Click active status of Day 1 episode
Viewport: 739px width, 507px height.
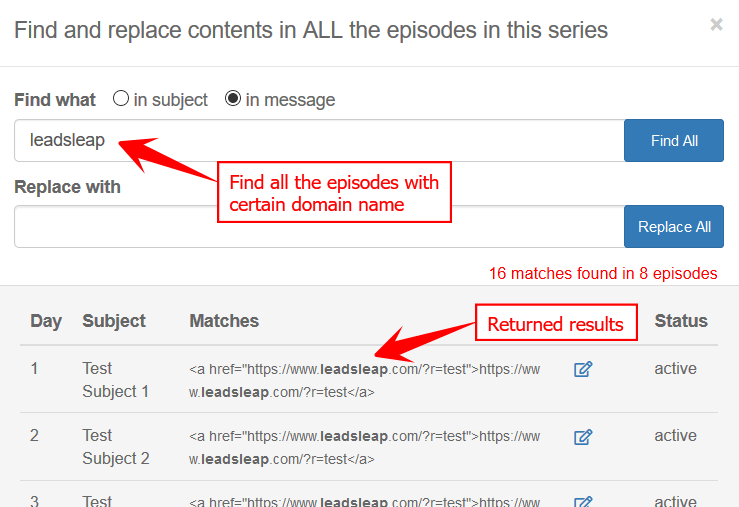click(675, 368)
